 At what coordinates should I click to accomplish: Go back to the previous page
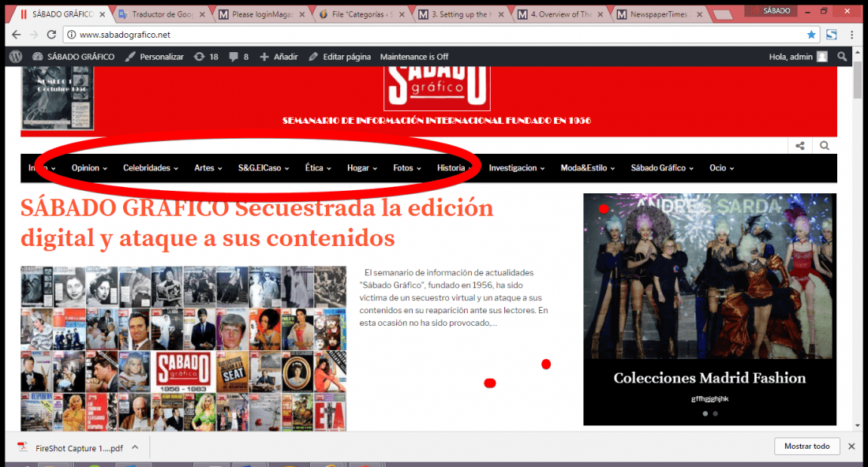[x=16, y=34]
